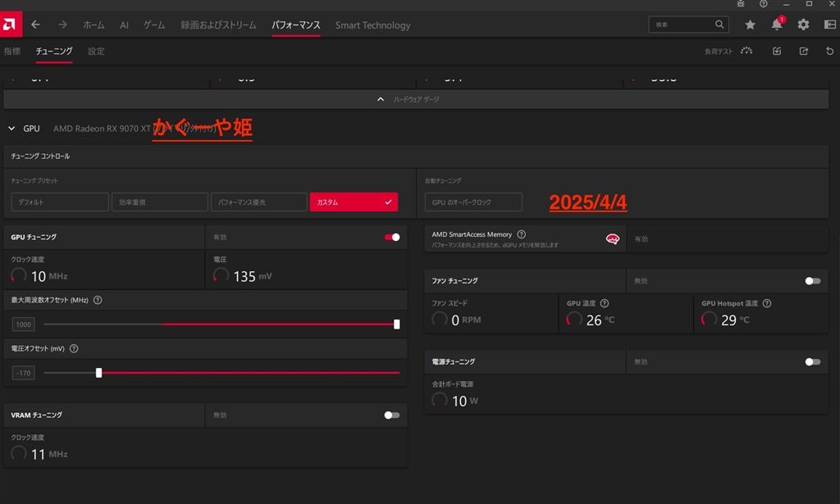The image size is (840, 504).
Task: Go back with the left arrow
Action: click(35, 25)
